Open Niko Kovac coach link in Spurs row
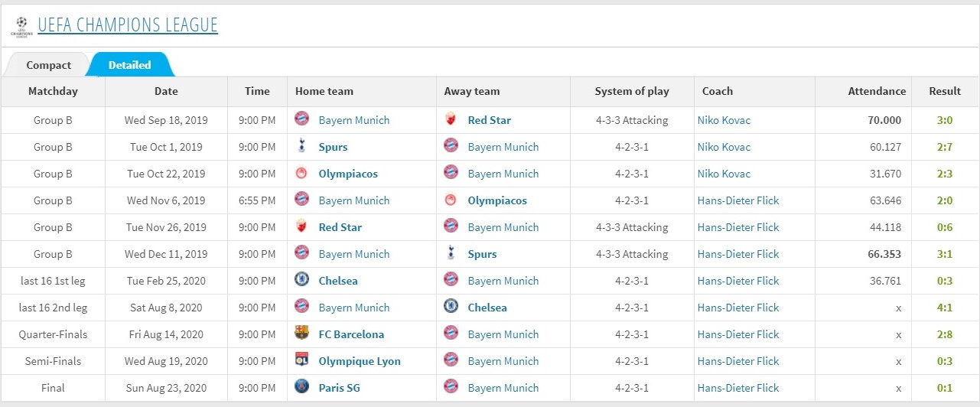This screenshot has width=980, height=407. 724,147
